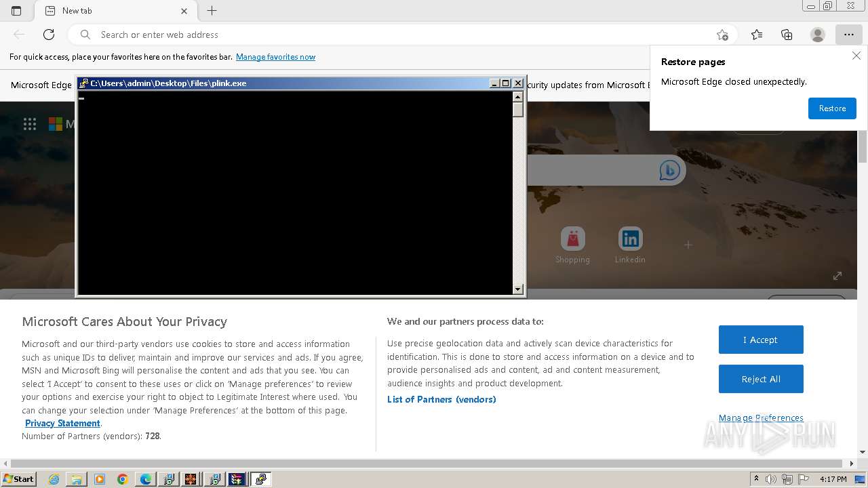The width and height of the screenshot is (868, 488).
Task: Click the Restore button
Action: click(832, 108)
